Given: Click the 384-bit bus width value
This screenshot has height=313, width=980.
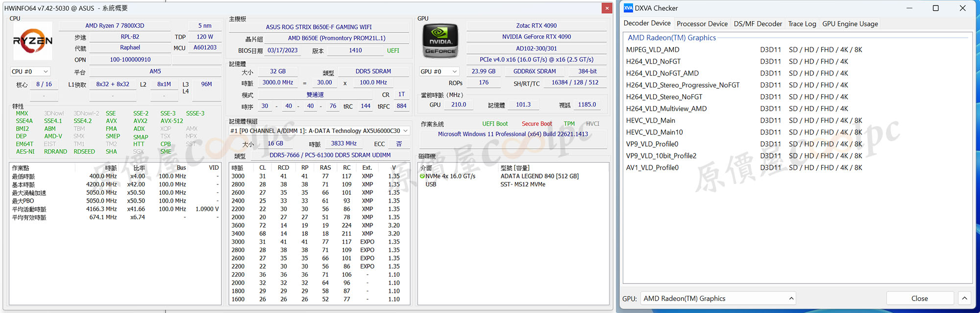Looking at the screenshot, I should pyautogui.click(x=587, y=71).
